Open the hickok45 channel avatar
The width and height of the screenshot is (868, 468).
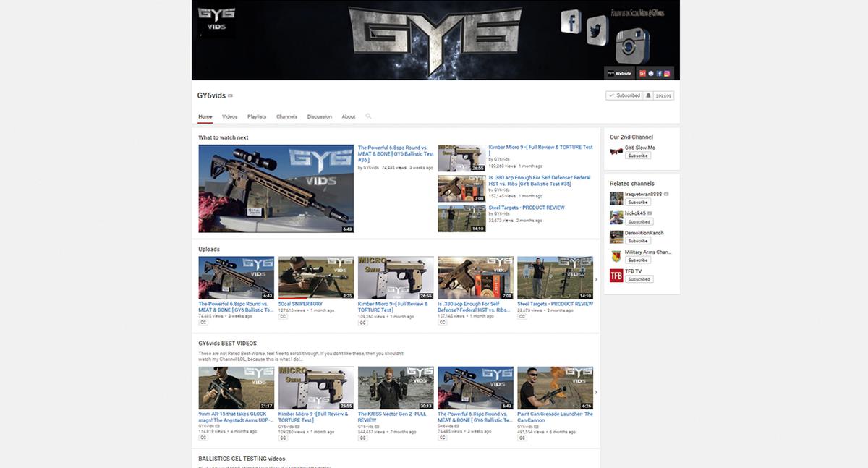tap(616, 217)
